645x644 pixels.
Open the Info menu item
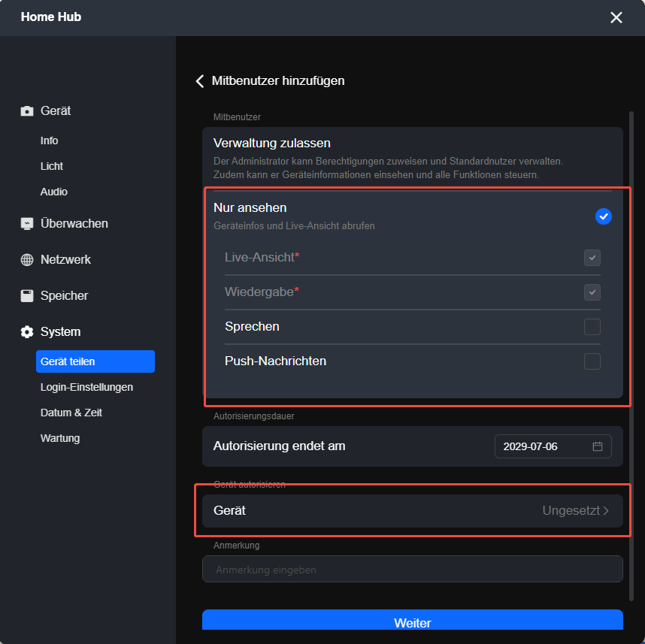pos(50,141)
